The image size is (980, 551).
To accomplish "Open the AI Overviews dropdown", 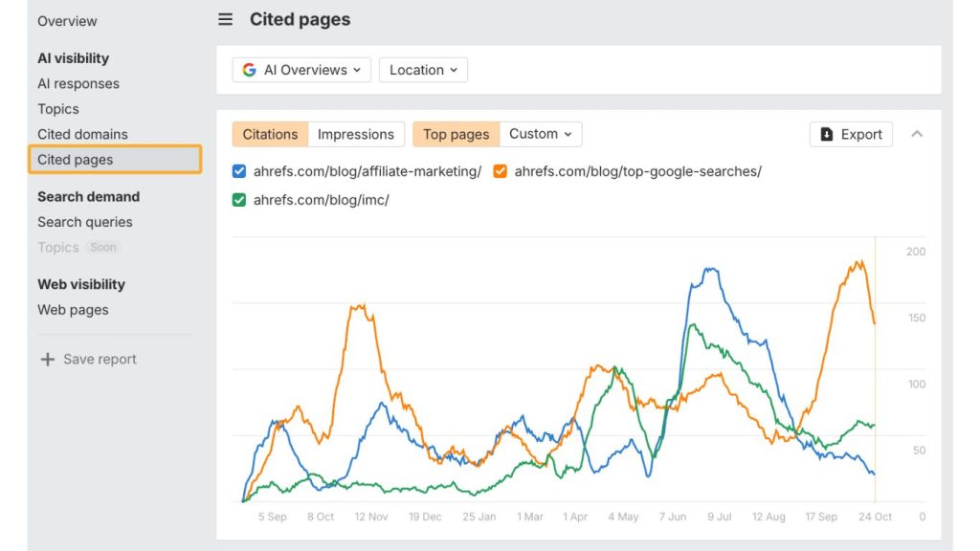I will (x=301, y=70).
